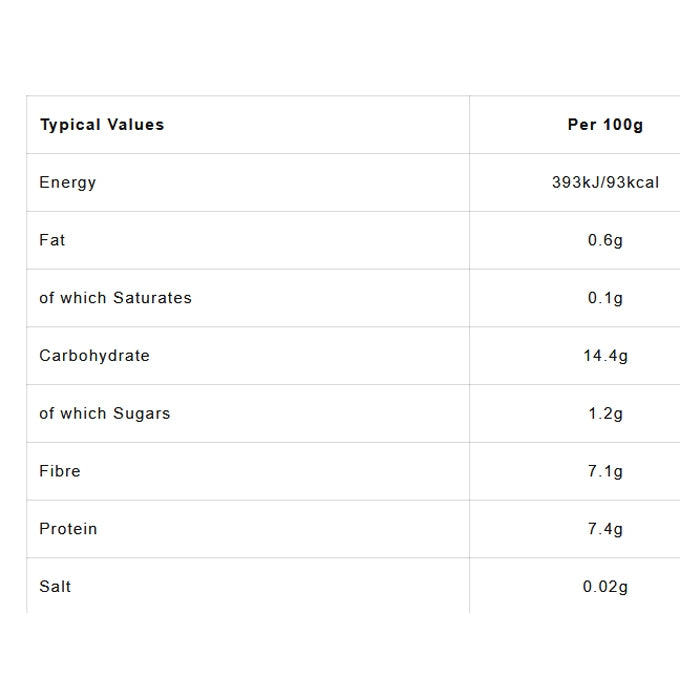Select the 'of which Sugars' label
This screenshot has height=700, width=700.
click(105, 414)
